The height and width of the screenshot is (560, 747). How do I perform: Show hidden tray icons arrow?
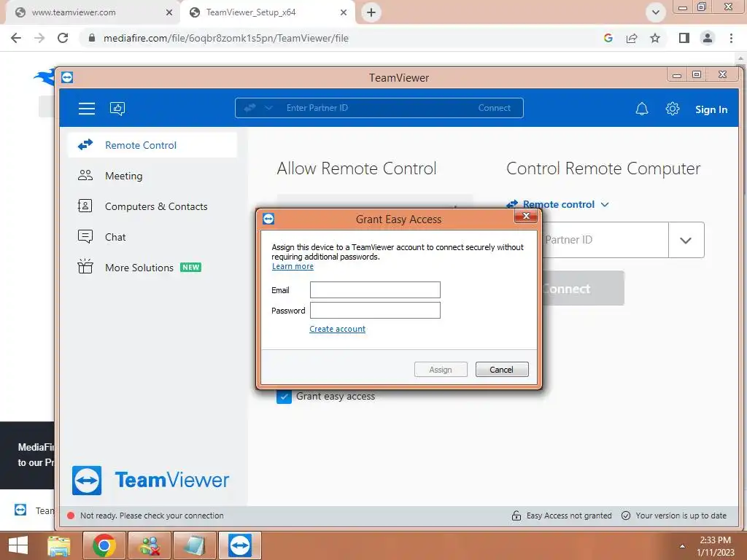(682, 546)
